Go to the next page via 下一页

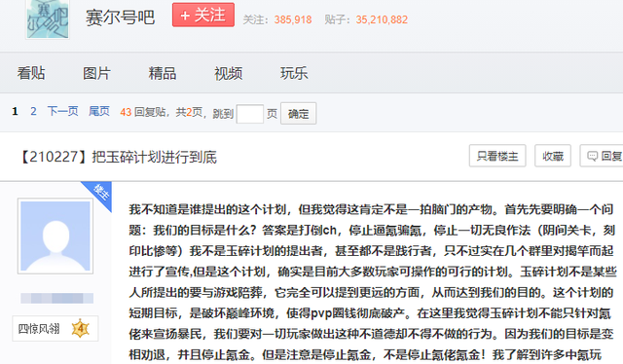(62, 111)
